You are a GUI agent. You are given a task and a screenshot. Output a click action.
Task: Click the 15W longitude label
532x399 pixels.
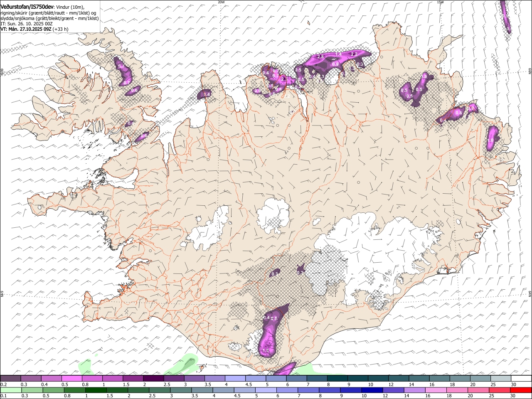tap(440, 2)
